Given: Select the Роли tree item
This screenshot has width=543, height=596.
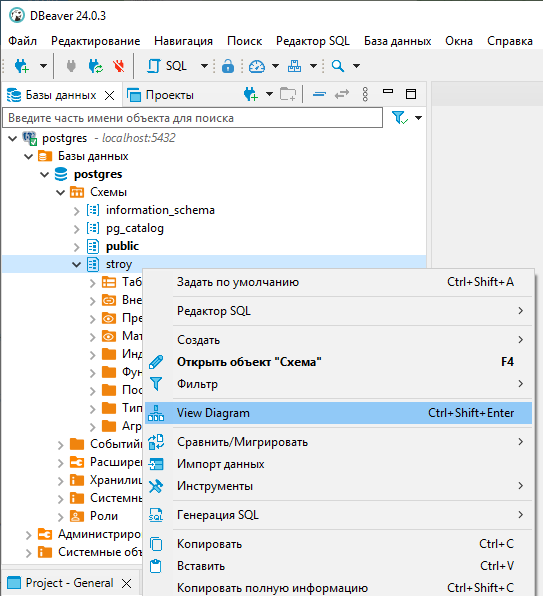Looking at the screenshot, I should 104,516.
